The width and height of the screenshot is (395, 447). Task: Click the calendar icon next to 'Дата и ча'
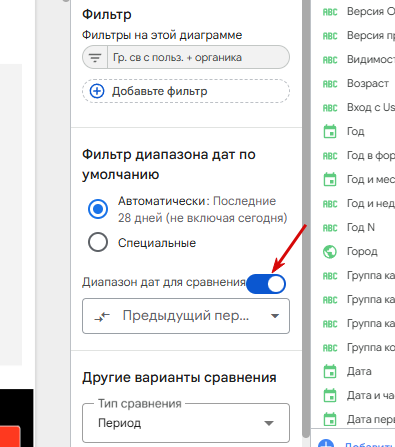330,395
